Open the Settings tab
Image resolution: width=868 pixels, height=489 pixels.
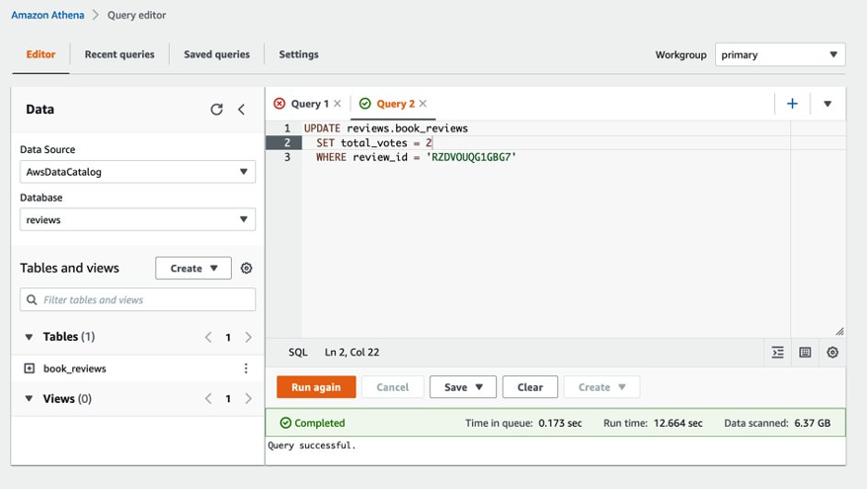point(298,54)
